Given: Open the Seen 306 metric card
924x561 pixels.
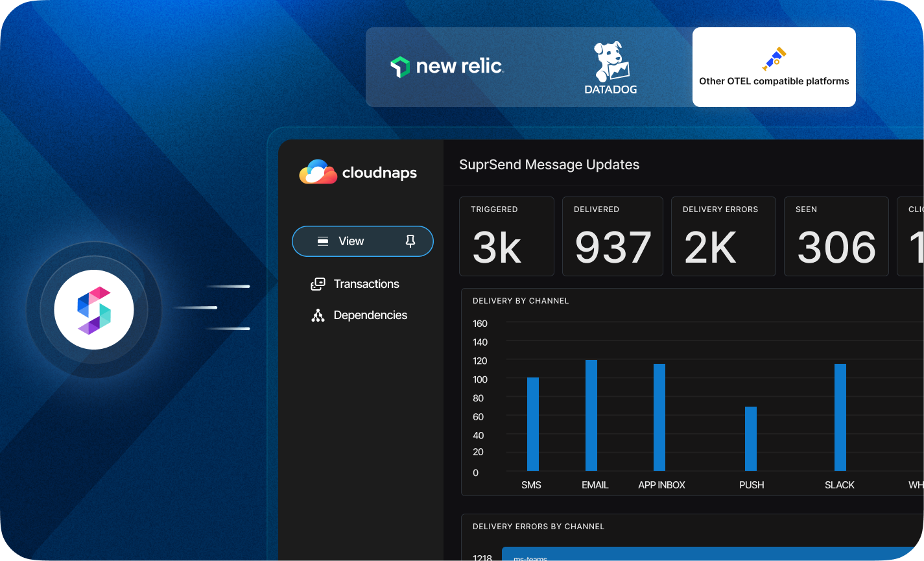Looking at the screenshot, I should pyautogui.click(x=836, y=237).
